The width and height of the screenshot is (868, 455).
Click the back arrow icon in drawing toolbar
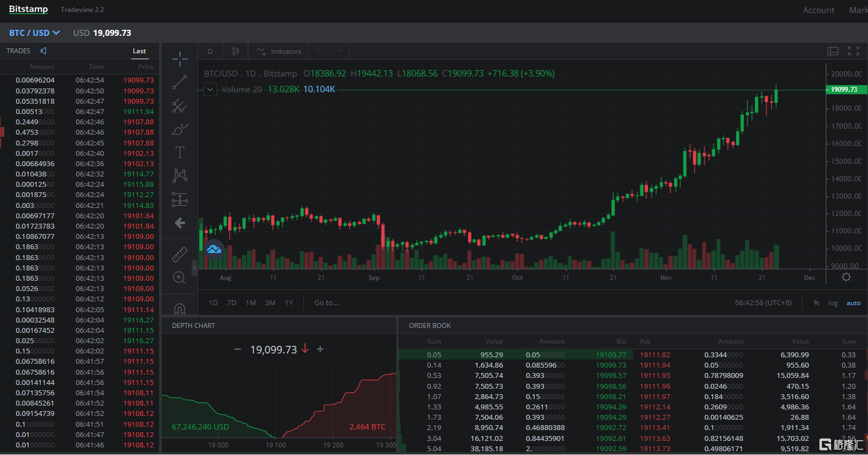pos(180,223)
